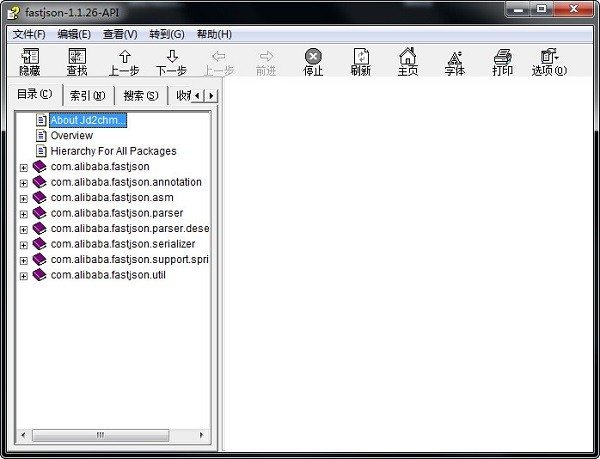Switch to the 索引(N) index tab
The image size is (600, 459).
click(88, 96)
